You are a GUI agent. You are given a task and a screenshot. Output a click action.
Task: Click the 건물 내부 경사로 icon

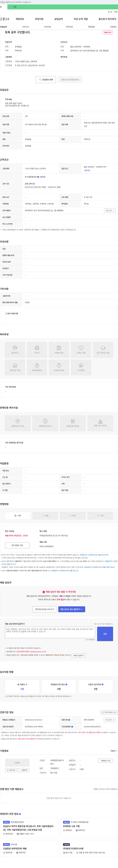tap(100, 423)
